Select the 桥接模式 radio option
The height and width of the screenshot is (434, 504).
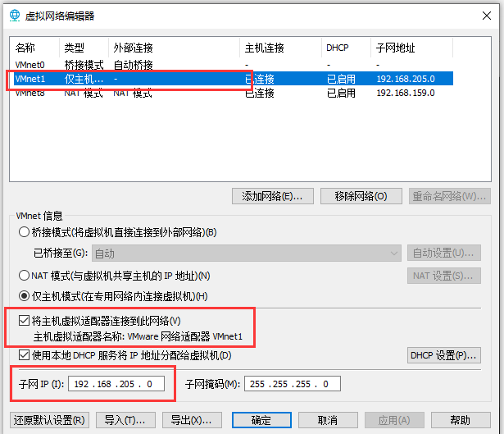point(25,232)
